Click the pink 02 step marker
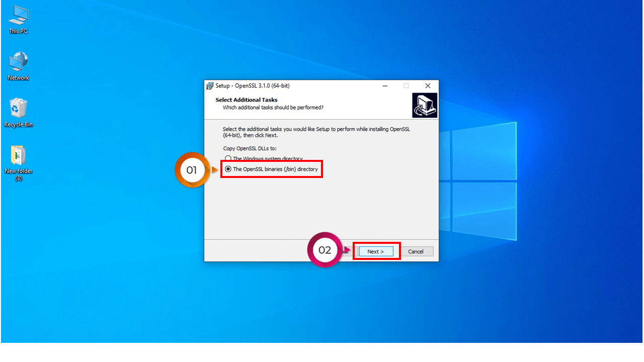The height and width of the screenshot is (362, 644). click(x=325, y=250)
